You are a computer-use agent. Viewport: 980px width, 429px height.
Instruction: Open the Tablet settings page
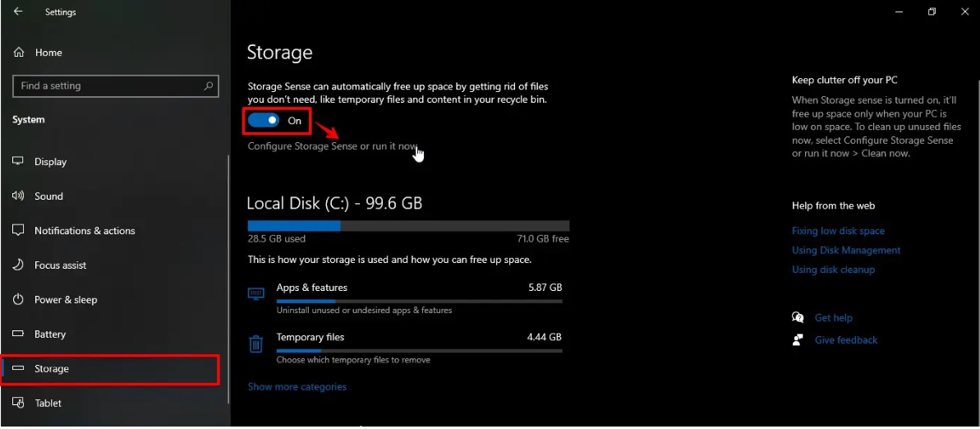48,404
